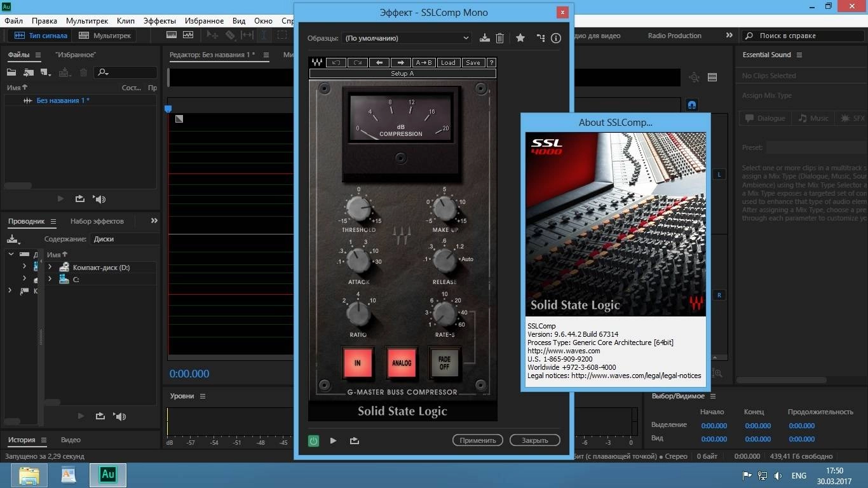Copy setup with A→B button
The image size is (868, 488).
click(424, 62)
